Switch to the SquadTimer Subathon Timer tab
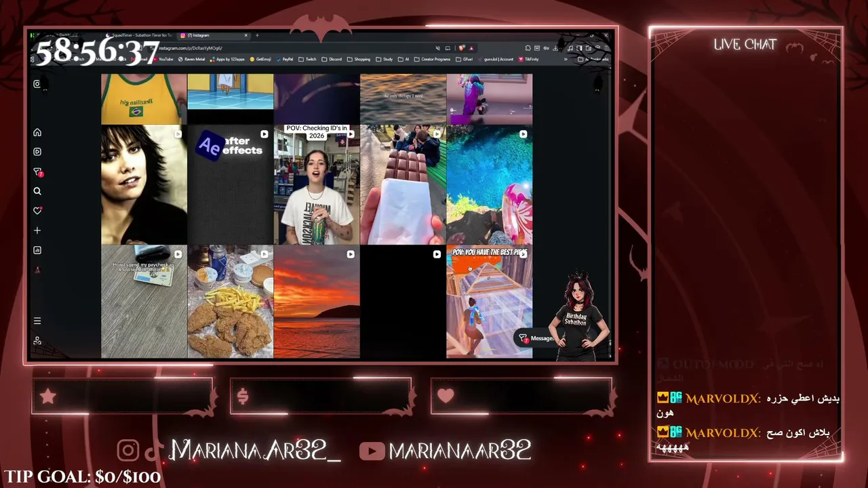This screenshot has height=488, width=868. [x=139, y=35]
